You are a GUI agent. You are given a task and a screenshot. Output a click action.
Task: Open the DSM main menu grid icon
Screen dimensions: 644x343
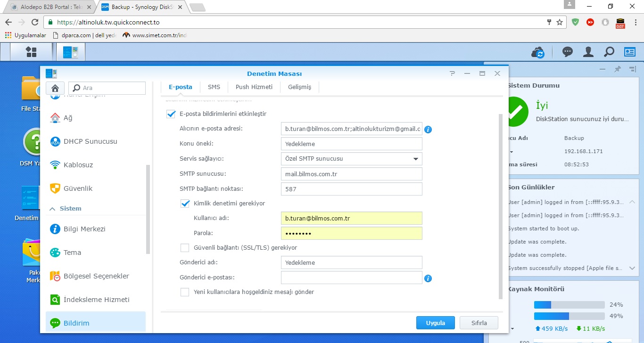coord(31,52)
